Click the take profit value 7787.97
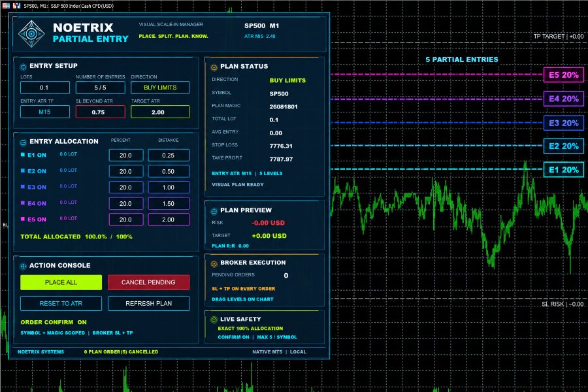 tap(281, 159)
